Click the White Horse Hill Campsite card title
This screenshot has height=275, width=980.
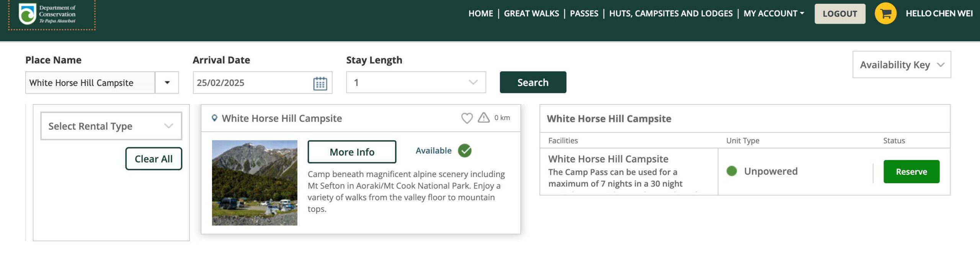click(282, 118)
